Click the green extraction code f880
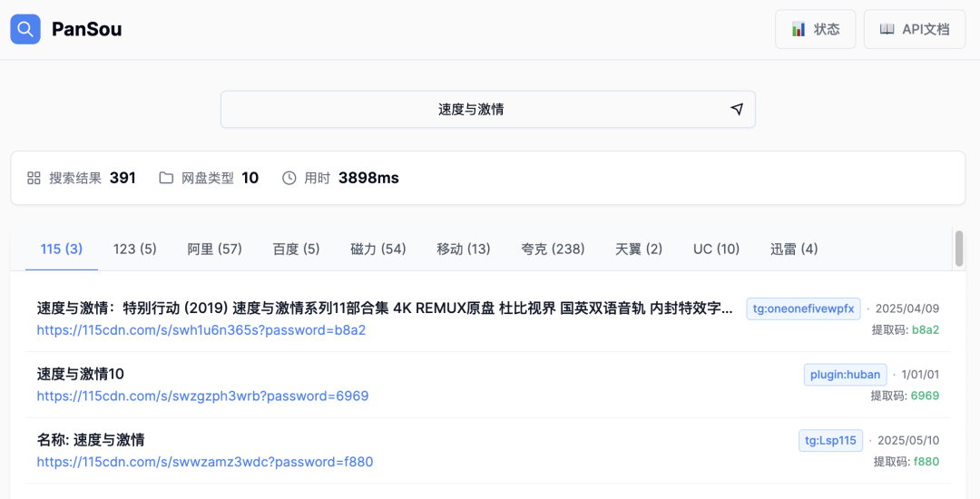Image resolution: width=980 pixels, height=499 pixels. point(926,462)
